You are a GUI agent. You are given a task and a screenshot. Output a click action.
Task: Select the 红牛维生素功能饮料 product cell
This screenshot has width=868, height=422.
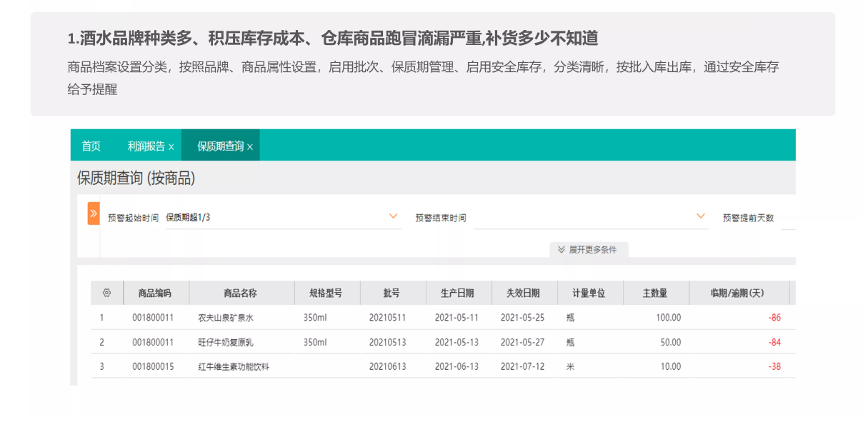click(x=234, y=366)
